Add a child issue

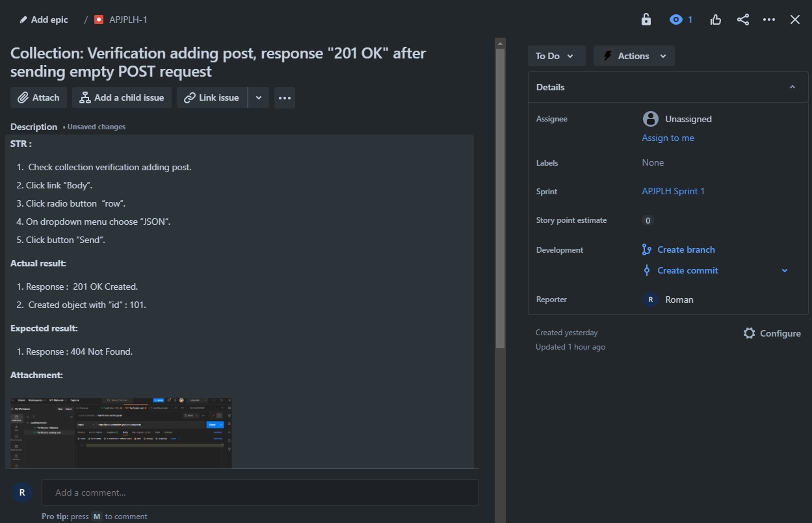click(x=122, y=97)
